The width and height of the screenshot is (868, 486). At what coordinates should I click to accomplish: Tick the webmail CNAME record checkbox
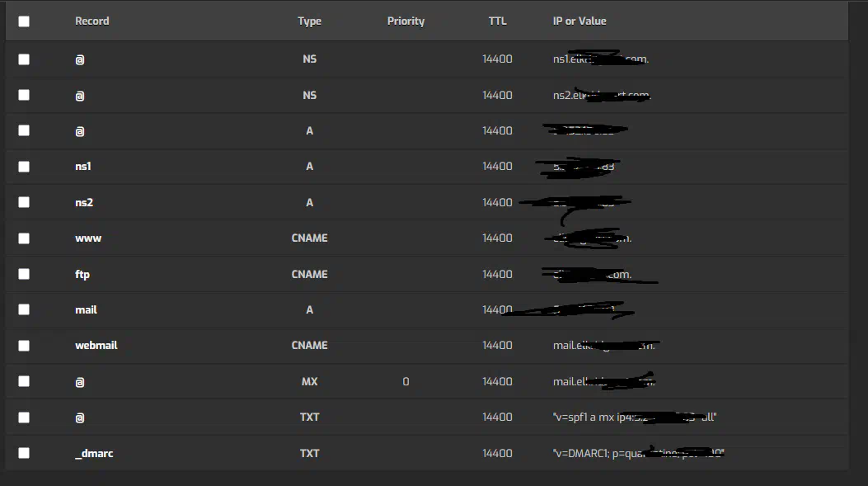coord(24,346)
